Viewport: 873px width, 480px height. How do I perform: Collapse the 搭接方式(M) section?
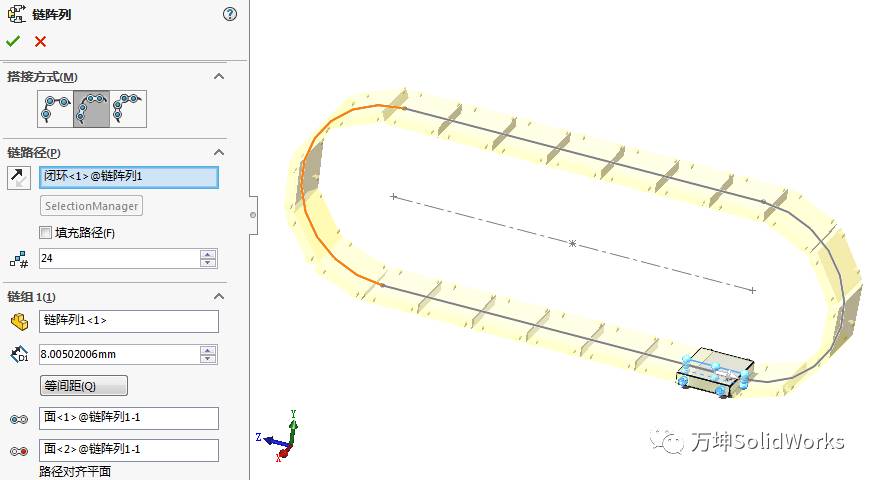[x=219, y=76]
